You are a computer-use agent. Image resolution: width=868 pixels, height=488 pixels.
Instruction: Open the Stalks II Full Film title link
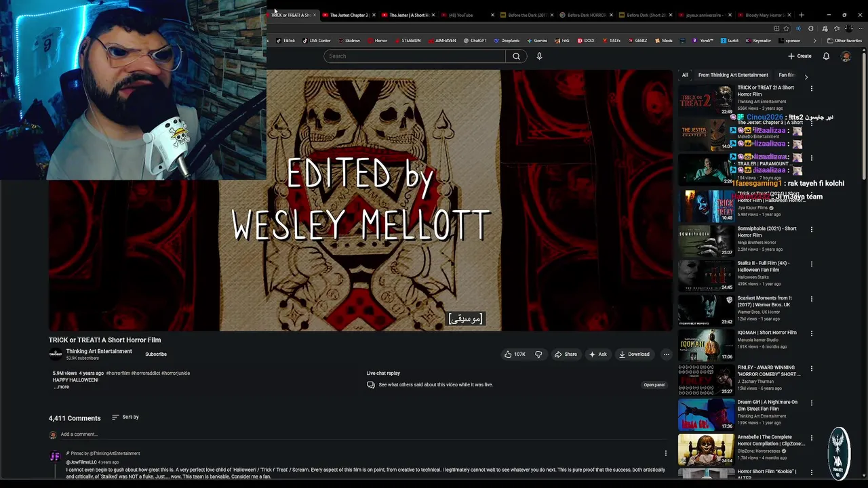(x=763, y=266)
